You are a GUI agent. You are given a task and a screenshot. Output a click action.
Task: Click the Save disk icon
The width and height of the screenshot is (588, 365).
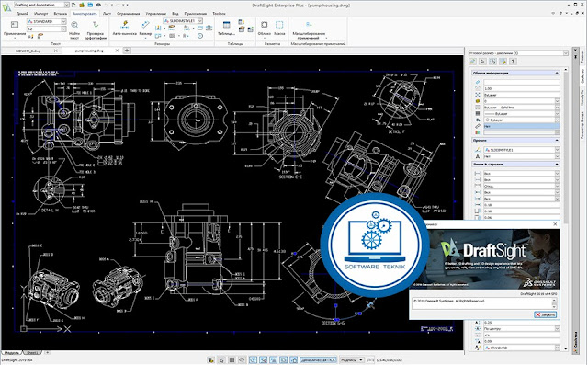click(90, 5)
